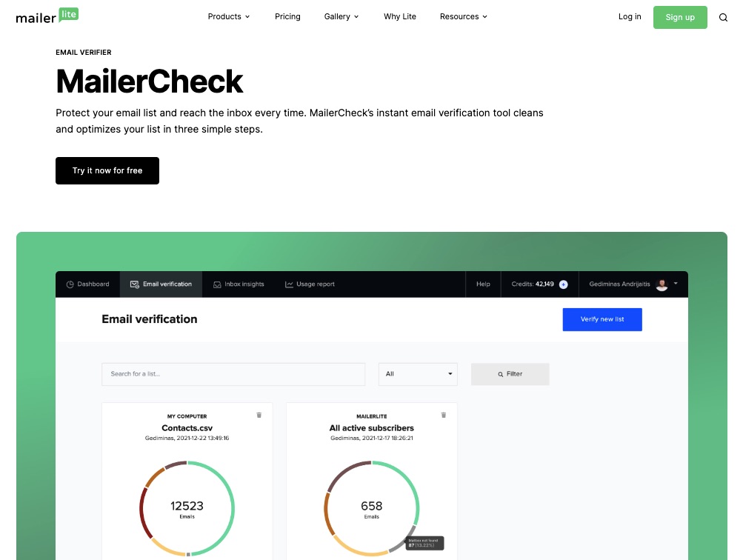Click the Email verification page heading

pyautogui.click(x=149, y=319)
